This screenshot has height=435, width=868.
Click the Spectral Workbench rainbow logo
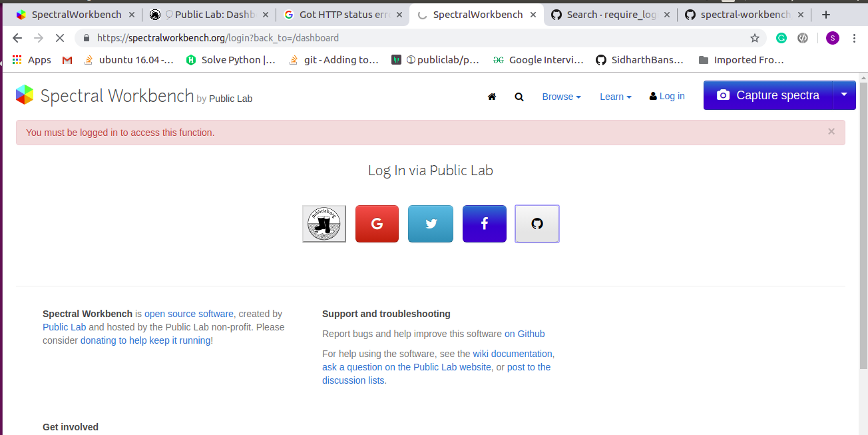25,95
